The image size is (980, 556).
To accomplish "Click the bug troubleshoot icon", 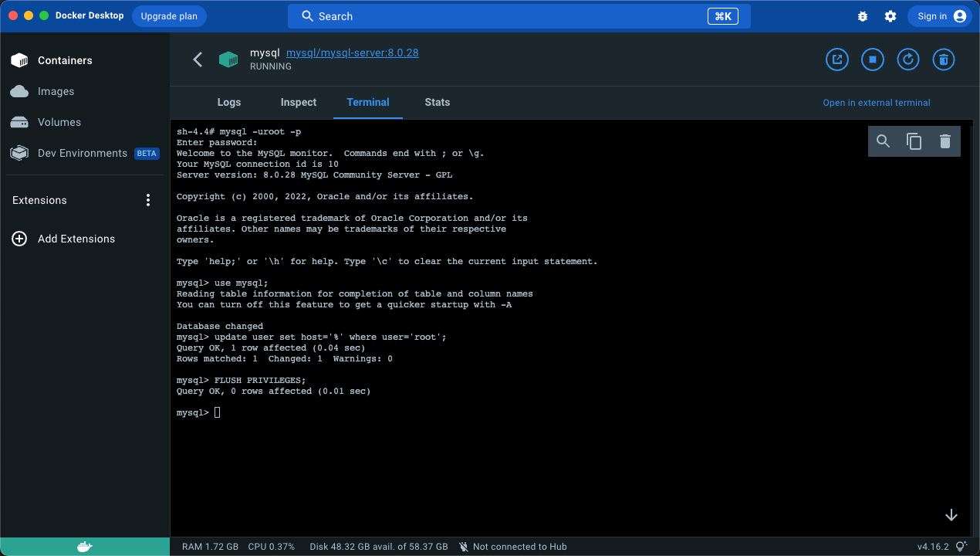I will pyautogui.click(x=863, y=16).
